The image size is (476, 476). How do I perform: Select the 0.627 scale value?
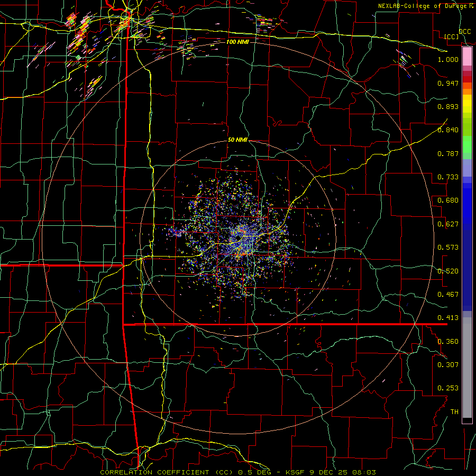pos(448,224)
